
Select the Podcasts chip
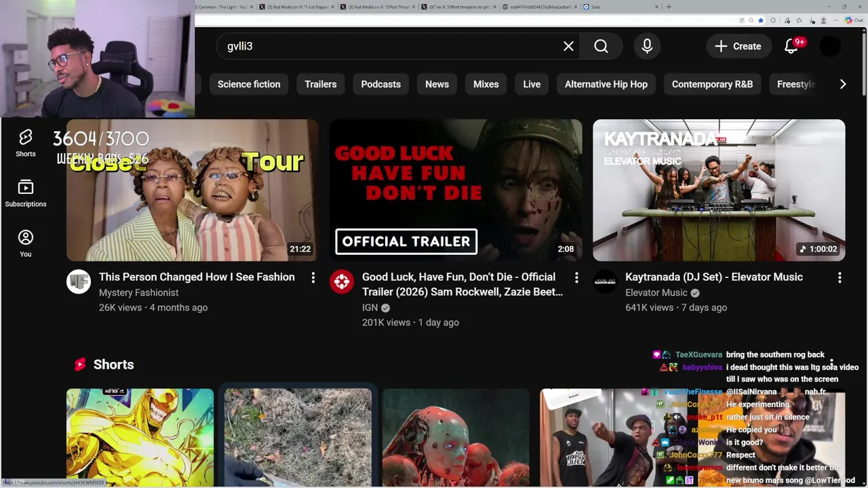pos(380,84)
